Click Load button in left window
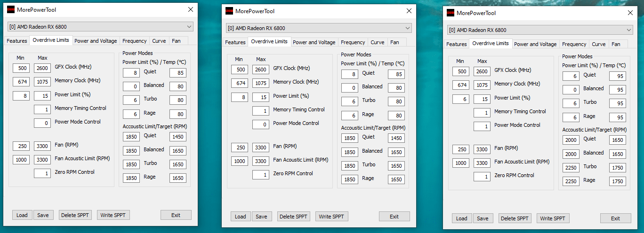 click(22, 215)
